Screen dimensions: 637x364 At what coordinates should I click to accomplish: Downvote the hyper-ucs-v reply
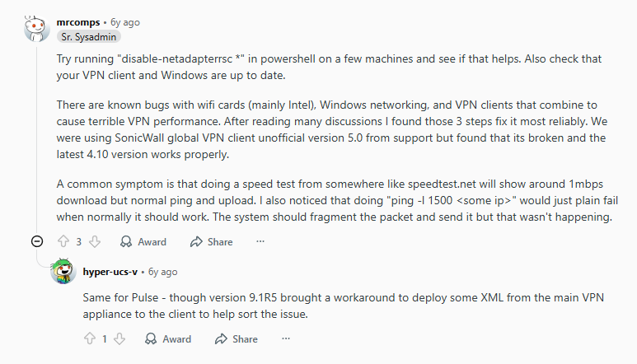pyautogui.click(x=120, y=338)
